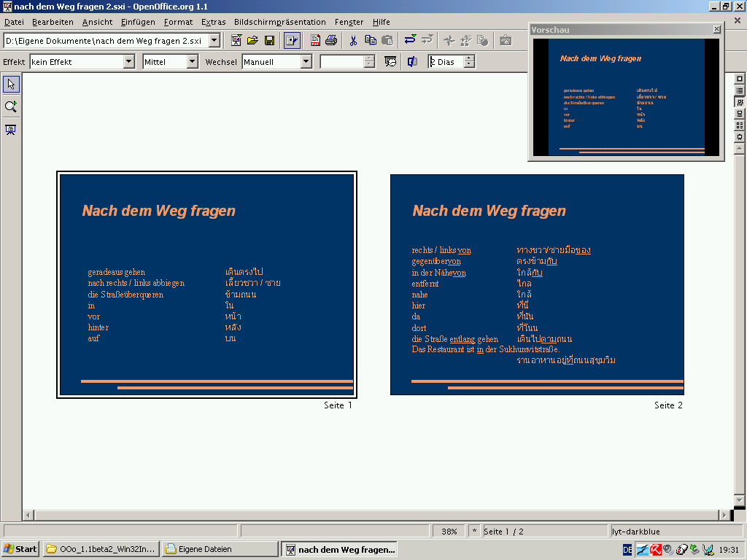Click the Undo arrow icon

pos(410,40)
